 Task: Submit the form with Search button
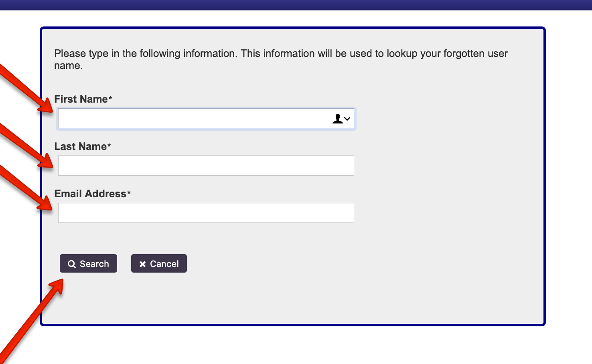pyautogui.click(x=88, y=263)
